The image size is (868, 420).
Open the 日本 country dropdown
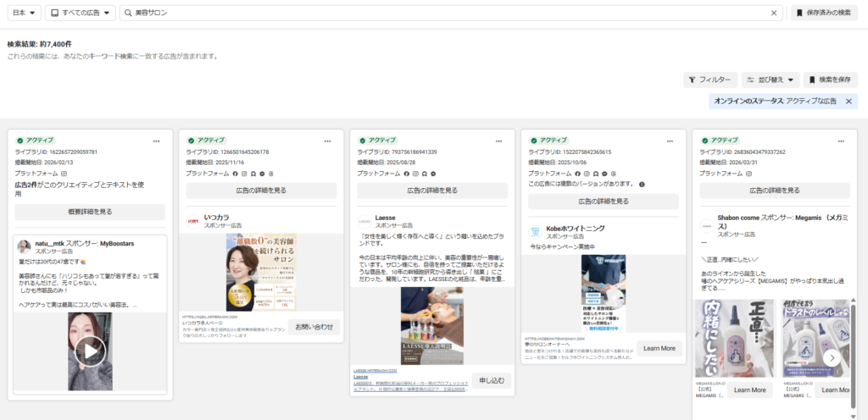(22, 13)
